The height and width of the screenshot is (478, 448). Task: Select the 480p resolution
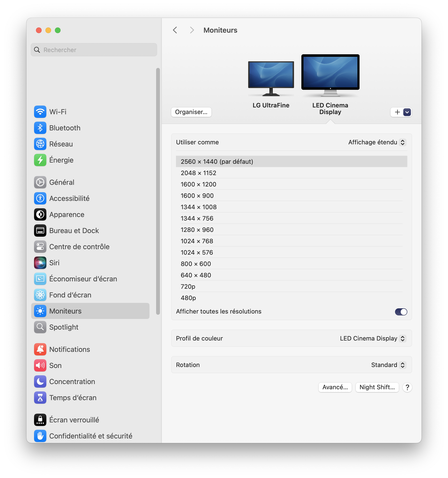[291, 298]
